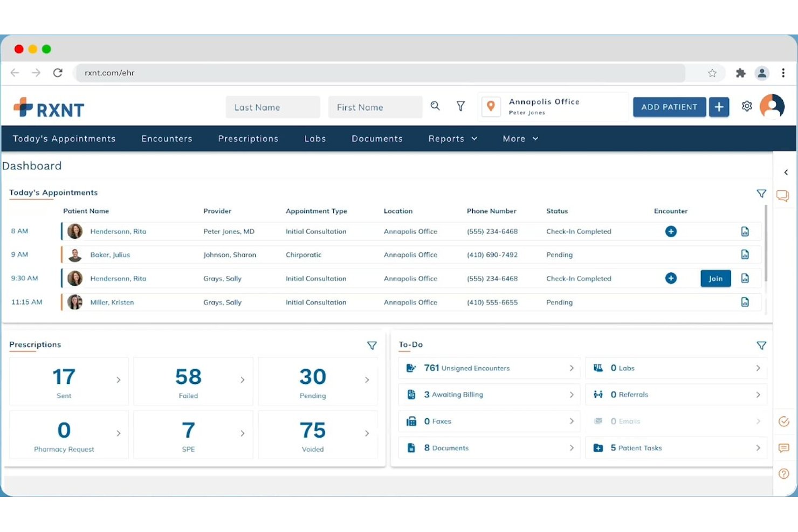Click the RXNT logo

(49, 108)
